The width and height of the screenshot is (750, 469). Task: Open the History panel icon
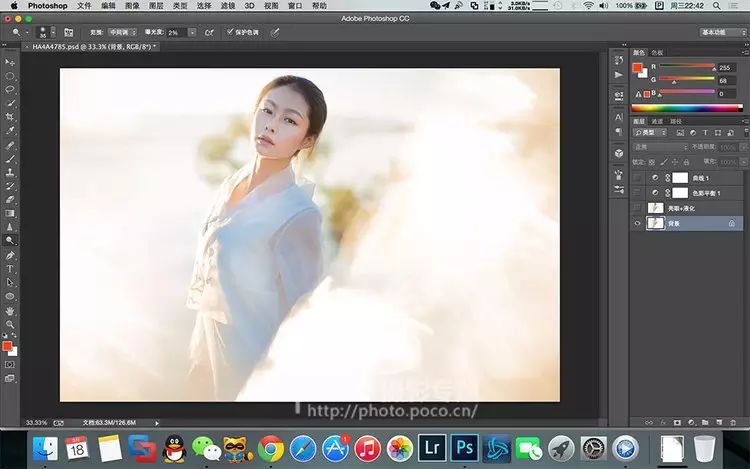[618, 60]
